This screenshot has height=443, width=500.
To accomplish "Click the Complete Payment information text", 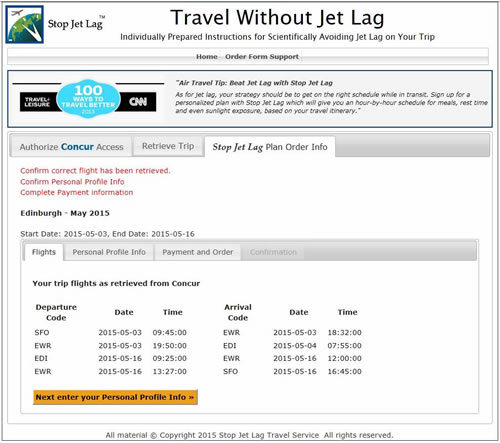I will click(77, 192).
